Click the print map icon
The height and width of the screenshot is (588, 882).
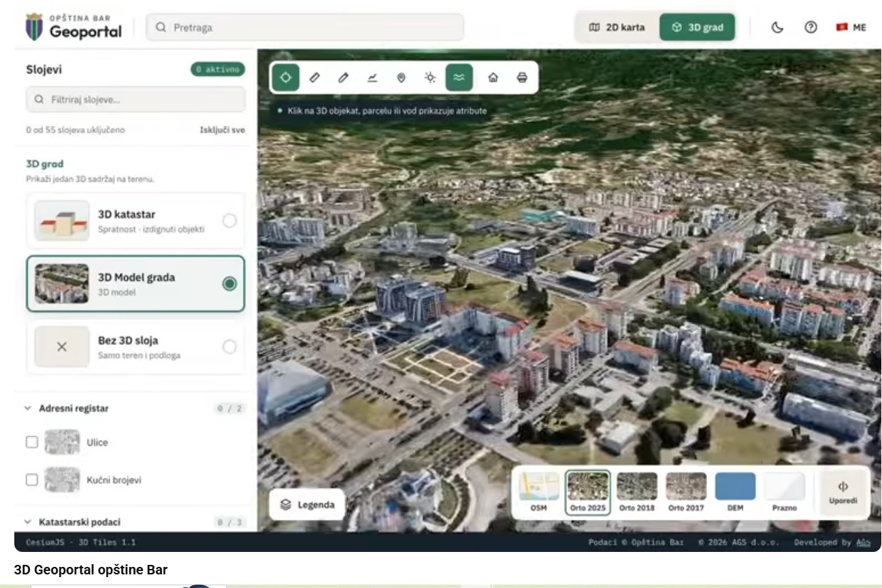(x=522, y=78)
